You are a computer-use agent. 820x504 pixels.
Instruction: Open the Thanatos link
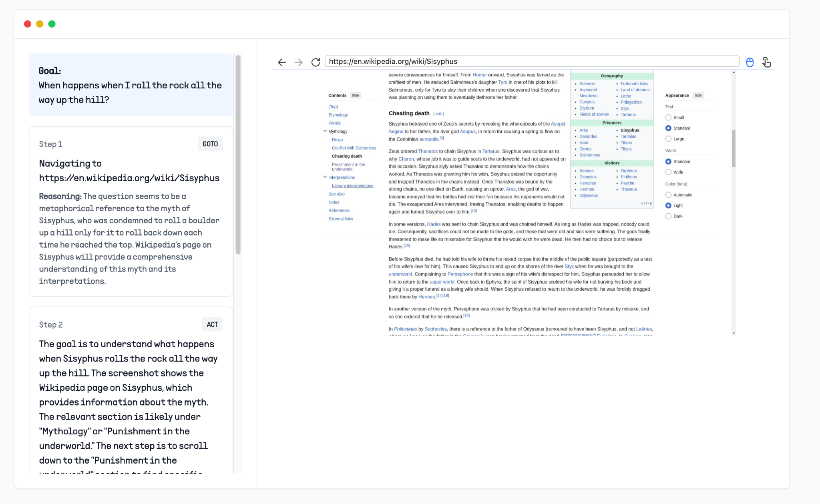[428, 151]
